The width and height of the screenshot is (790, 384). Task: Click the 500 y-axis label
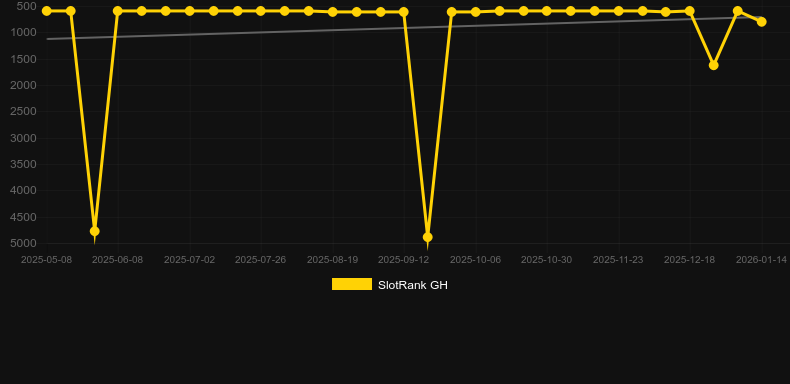click(26, 7)
